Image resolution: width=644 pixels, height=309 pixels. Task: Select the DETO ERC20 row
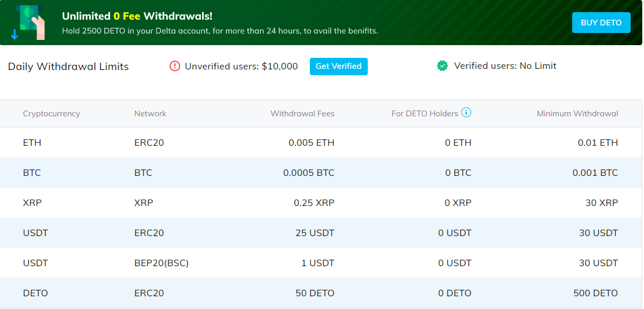321,293
